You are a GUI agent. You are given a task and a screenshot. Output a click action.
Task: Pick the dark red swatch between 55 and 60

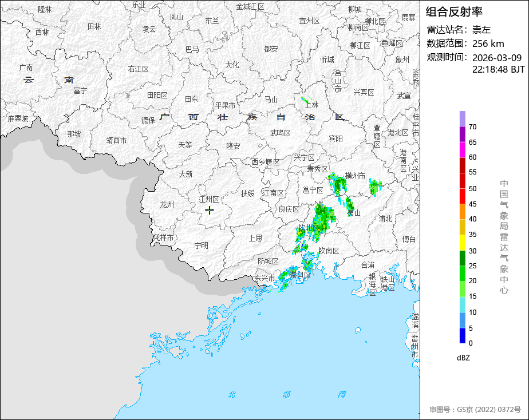coord(462,165)
